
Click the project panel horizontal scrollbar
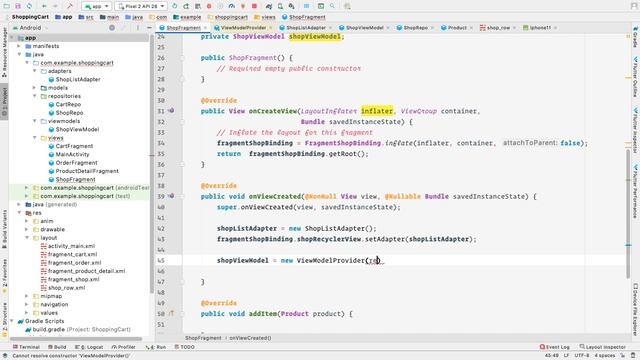(76, 339)
